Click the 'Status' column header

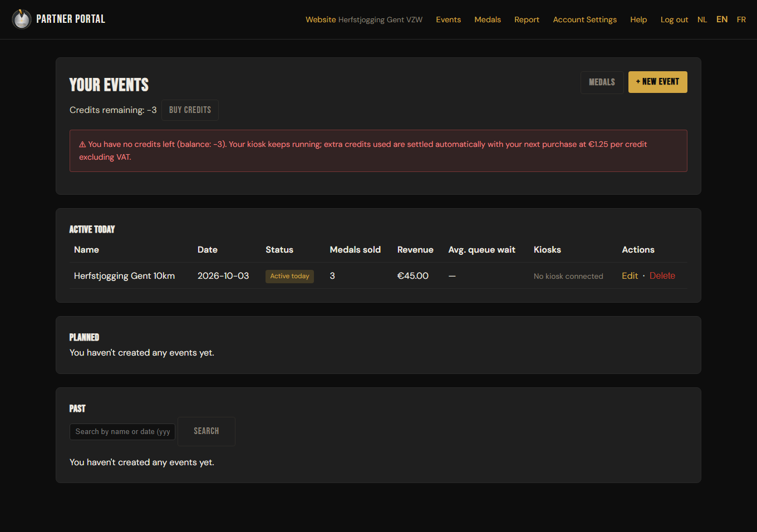[279, 249]
